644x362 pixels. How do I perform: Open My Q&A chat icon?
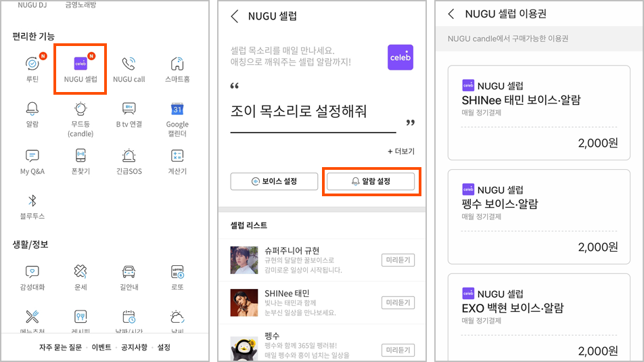pyautogui.click(x=32, y=156)
